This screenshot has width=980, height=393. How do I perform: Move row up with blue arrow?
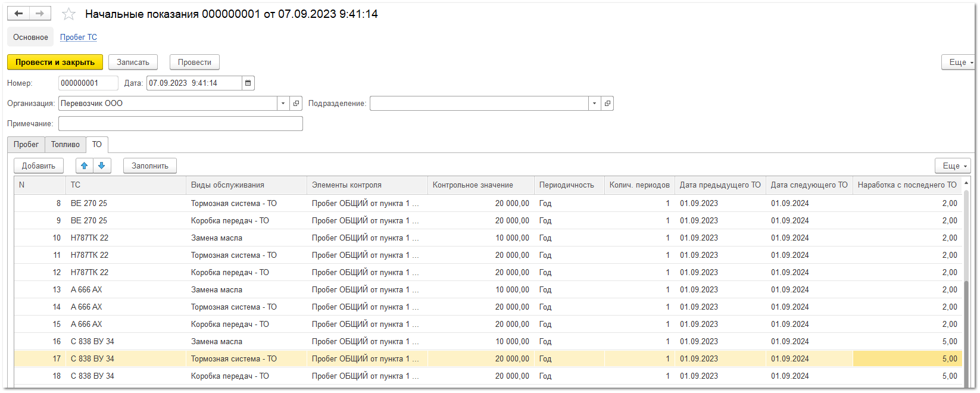[85, 166]
